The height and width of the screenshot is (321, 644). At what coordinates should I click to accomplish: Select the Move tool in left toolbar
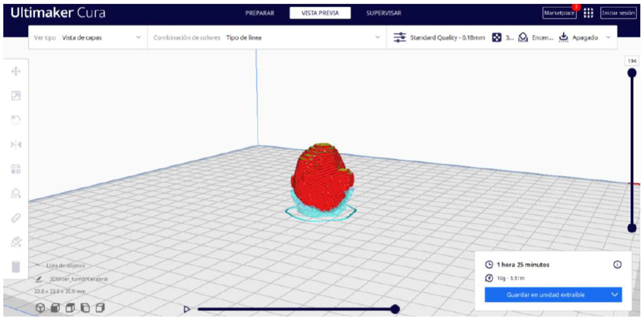coord(16,71)
